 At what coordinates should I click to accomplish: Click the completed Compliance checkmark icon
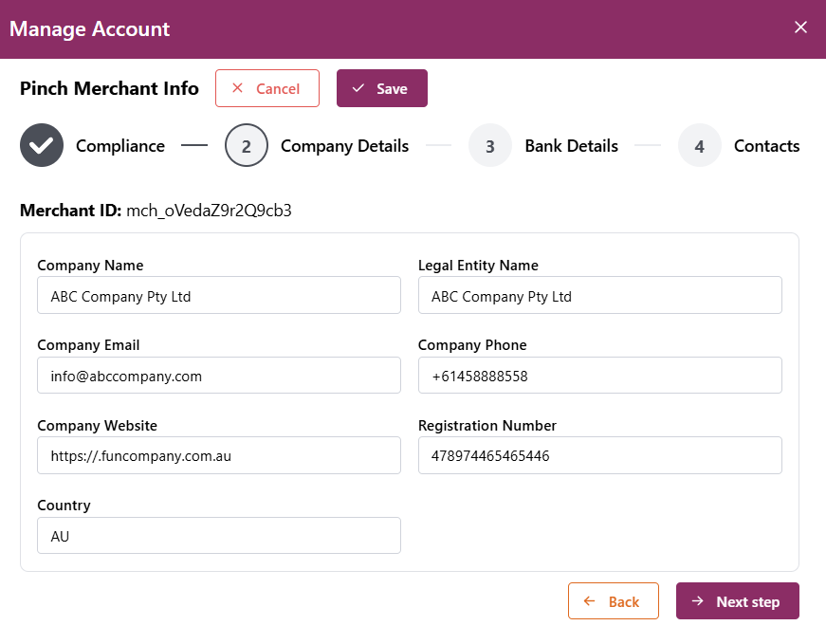click(x=42, y=146)
